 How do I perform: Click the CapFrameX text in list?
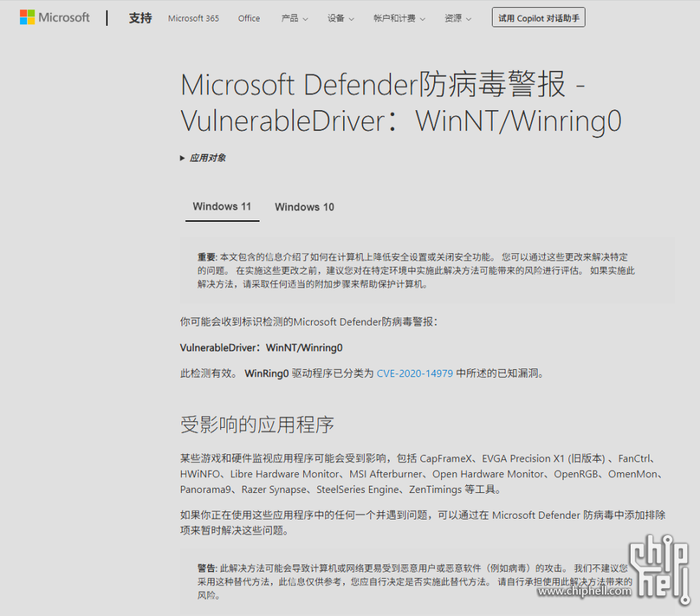445,459
